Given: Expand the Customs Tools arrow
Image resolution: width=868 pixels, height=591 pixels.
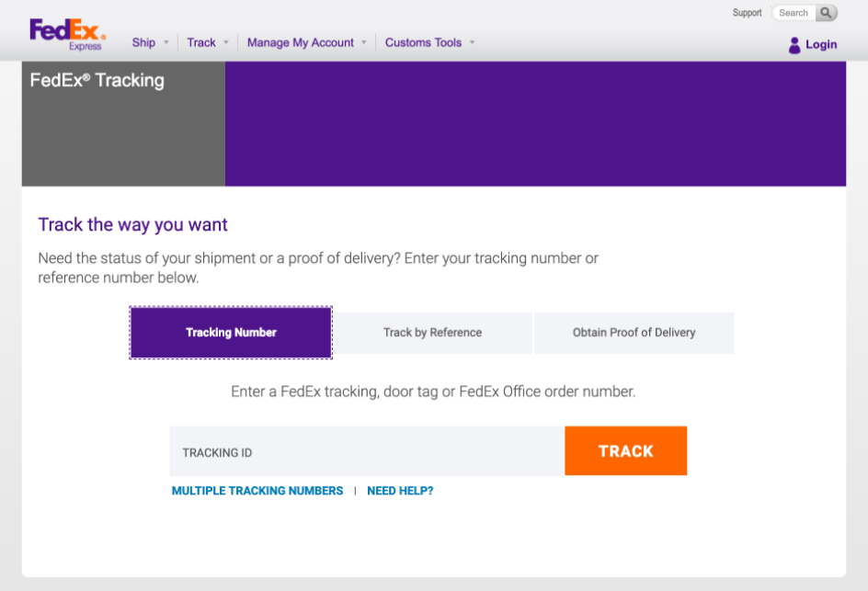Looking at the screenshot, I should click(x=473, y=42).
